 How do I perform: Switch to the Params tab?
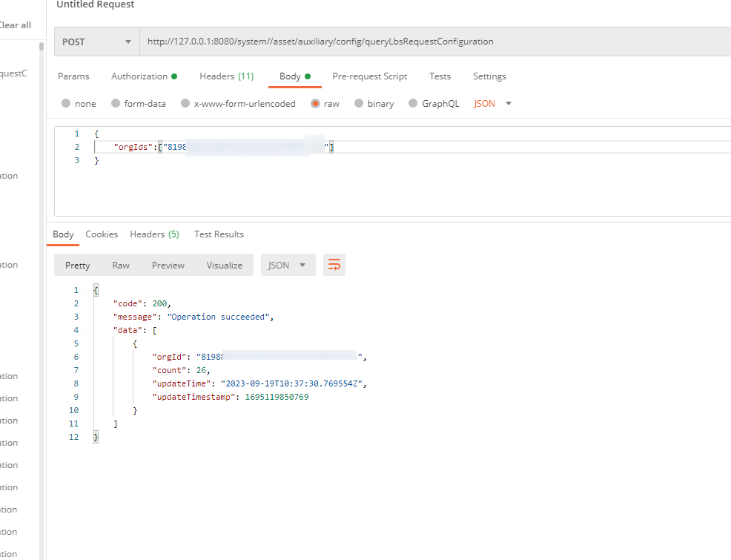pos(73,76)
